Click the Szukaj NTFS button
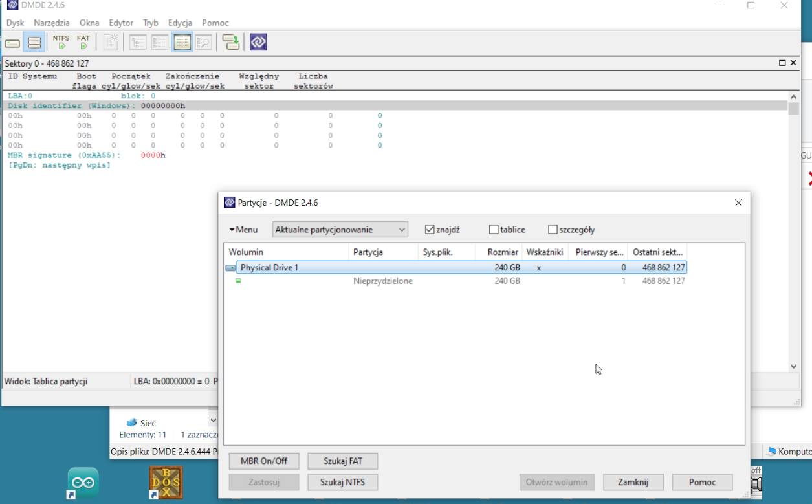The height and width of the screenshot is (504, 812). point(342,482)
